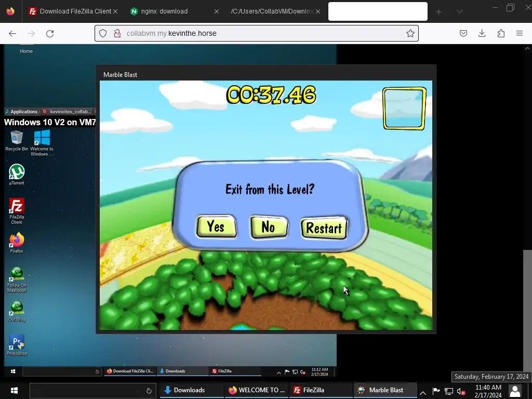Viewport: 532px width, 399px height.
Task: Open Firefox View icon
Action: click(10, 11)
